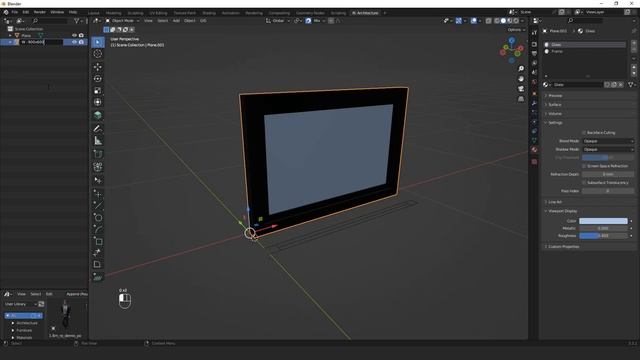Click Viewport Display color swatch
This screenshot has height=360, width=640.
coord(603,221)
